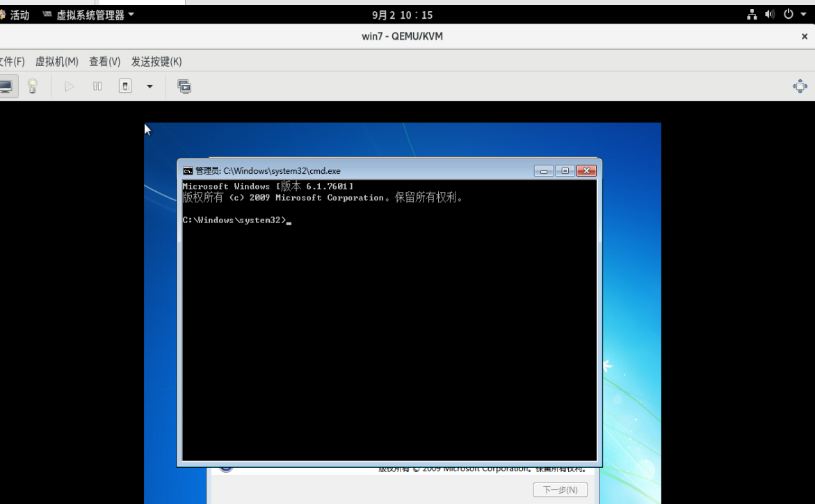Toggle fullscreen view icon at toolbar right

tap(800, 86)
